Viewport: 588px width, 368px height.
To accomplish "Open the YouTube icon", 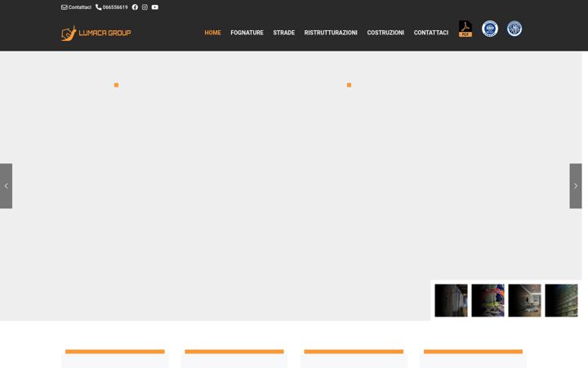I will coord(155,7).
